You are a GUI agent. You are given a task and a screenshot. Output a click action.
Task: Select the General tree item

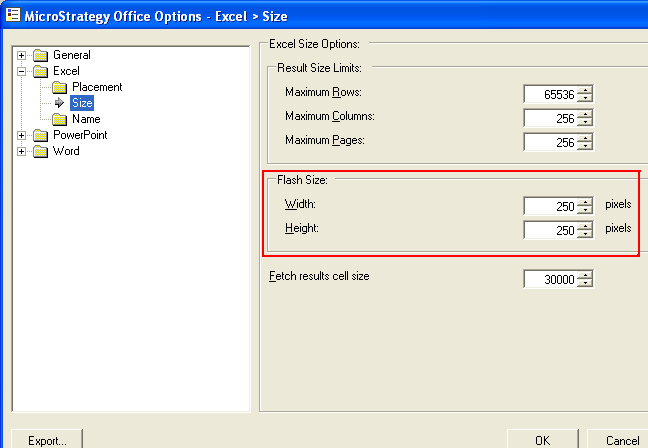[72, 55]
